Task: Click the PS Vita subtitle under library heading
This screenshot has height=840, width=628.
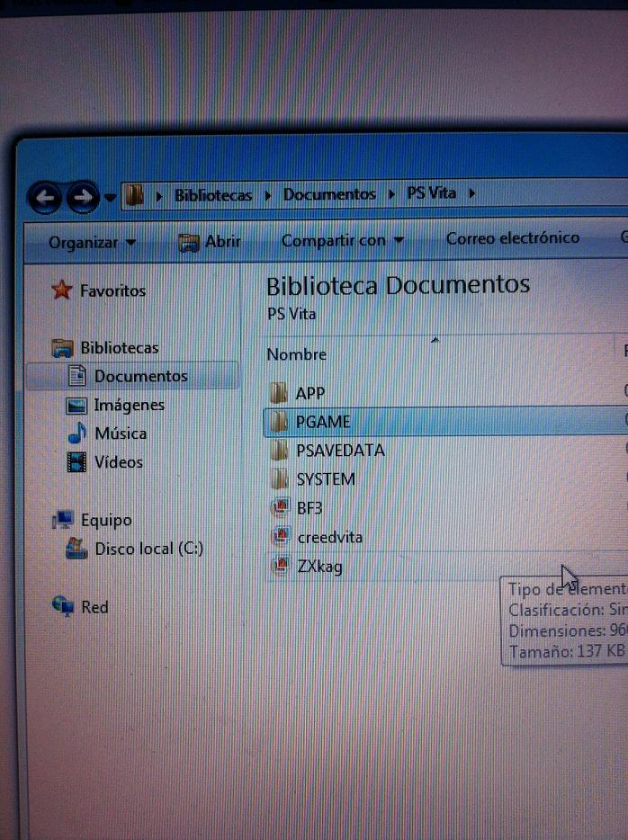Action: 292,314
